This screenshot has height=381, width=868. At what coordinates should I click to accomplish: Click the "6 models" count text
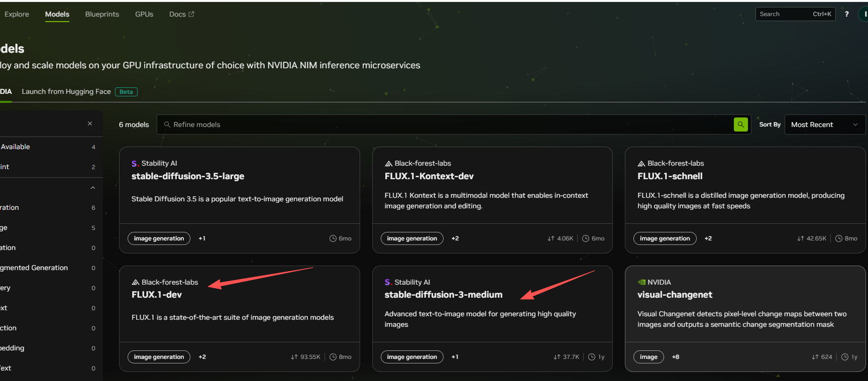(134, 124)
